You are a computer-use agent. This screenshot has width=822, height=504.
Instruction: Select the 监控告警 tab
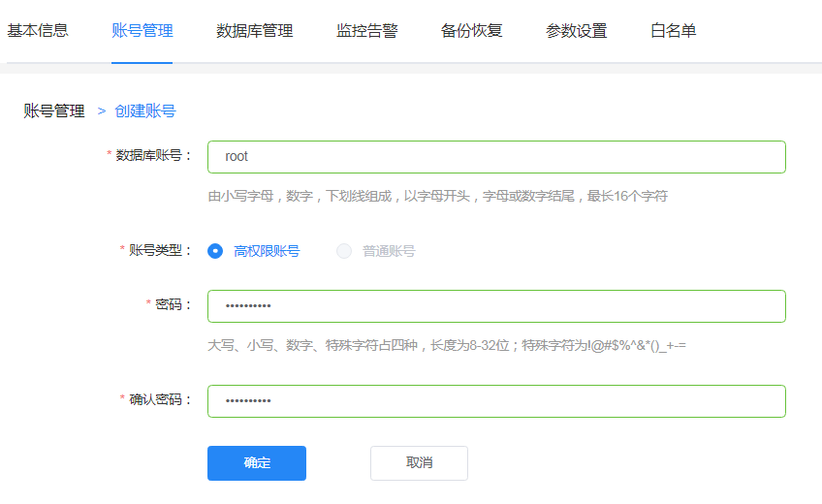[x=367, y=30]
